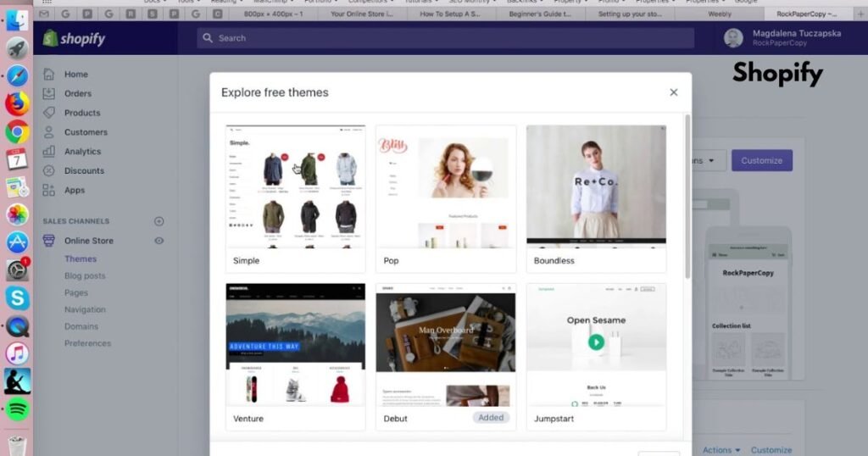The width and height of the screenshot is (868, 456).
Task: Switch to How To Setup A S... tab
Action: point(450,14)
